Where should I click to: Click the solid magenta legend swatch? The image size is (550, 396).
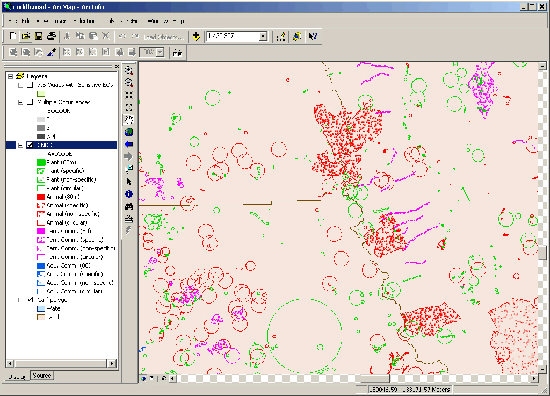[x=41, y=231]
